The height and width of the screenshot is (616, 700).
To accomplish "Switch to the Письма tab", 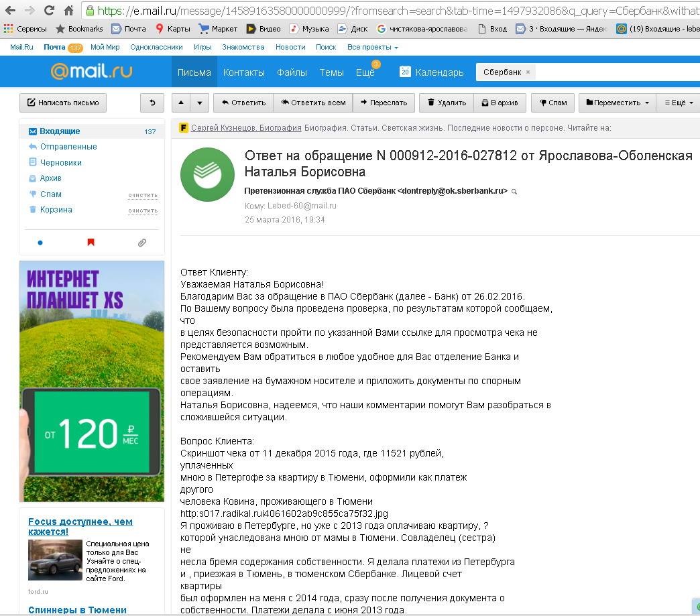I will [x=194, y=72].
